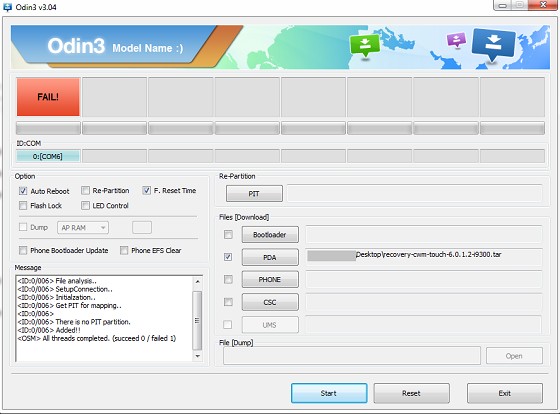
Task: Click the PDA file path field
Action: point(424,257)
